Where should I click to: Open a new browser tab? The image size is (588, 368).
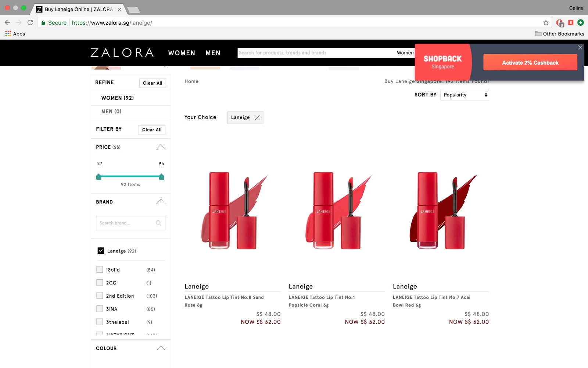133,10
